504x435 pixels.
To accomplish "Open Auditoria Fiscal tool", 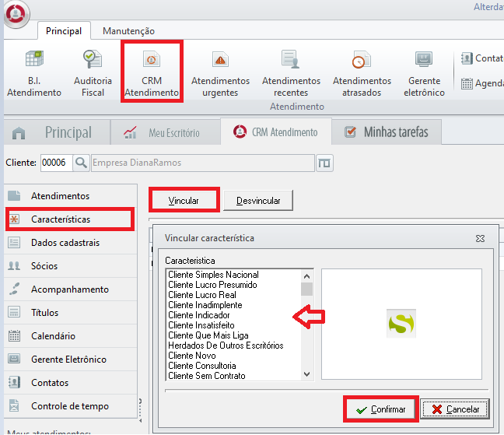I will point(93,73).
